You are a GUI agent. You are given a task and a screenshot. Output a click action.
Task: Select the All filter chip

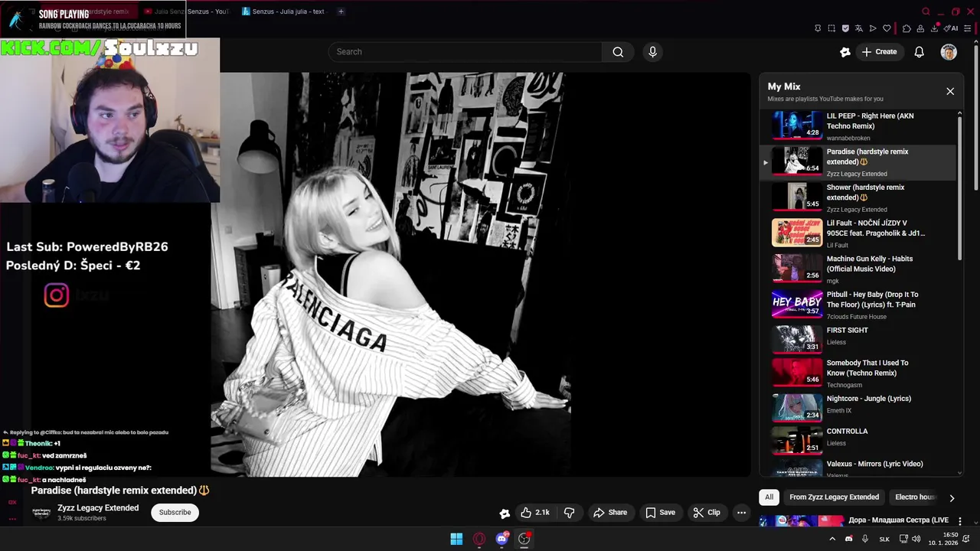[x=769, y=497]
